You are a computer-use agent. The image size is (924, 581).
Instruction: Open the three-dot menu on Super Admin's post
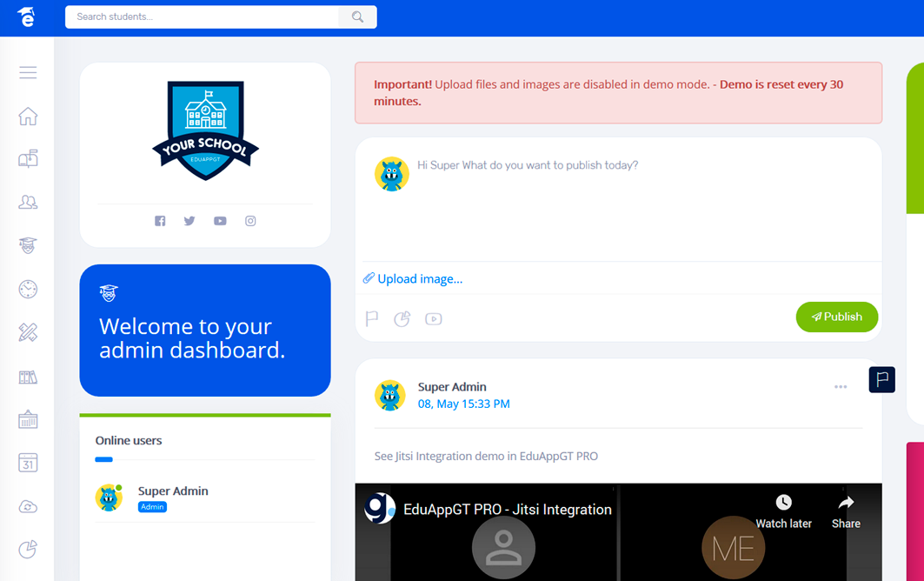pos(841,387)
